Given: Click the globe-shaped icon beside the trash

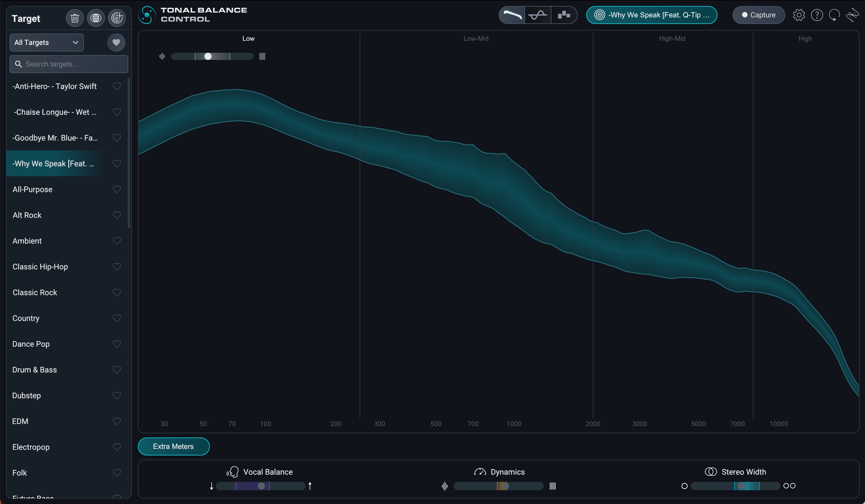Looking at the screenshot, I should click(x=96, y=18).
